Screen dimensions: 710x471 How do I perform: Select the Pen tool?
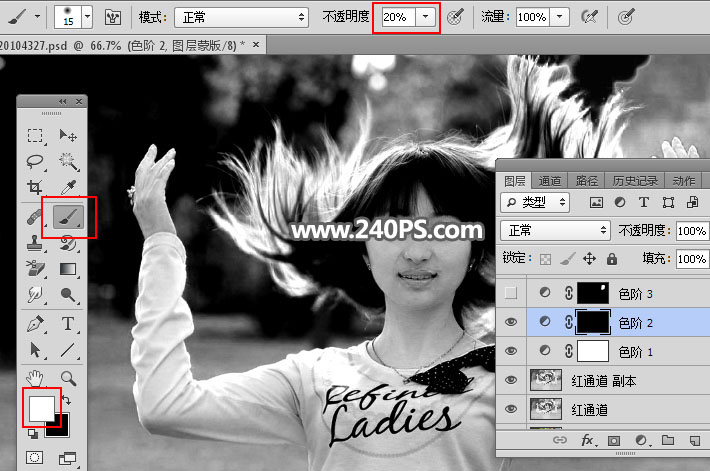point(35,323)
